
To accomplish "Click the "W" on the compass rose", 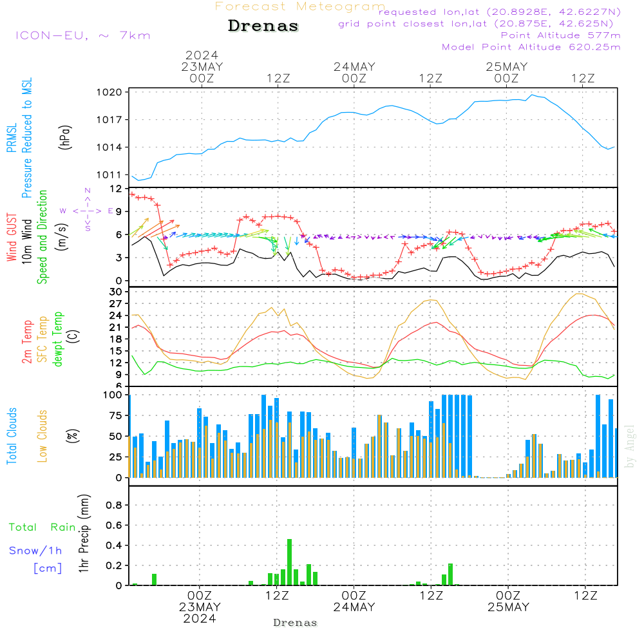I will (63, 211).
